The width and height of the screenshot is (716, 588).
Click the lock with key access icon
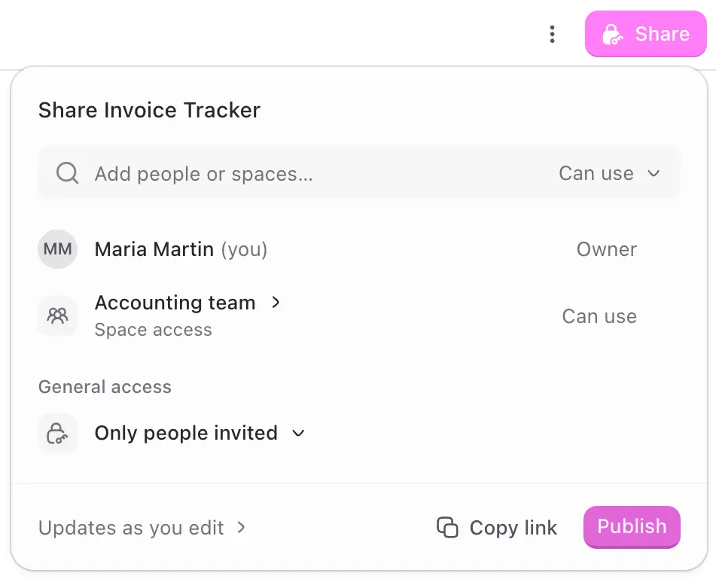[x=57, y=433]
